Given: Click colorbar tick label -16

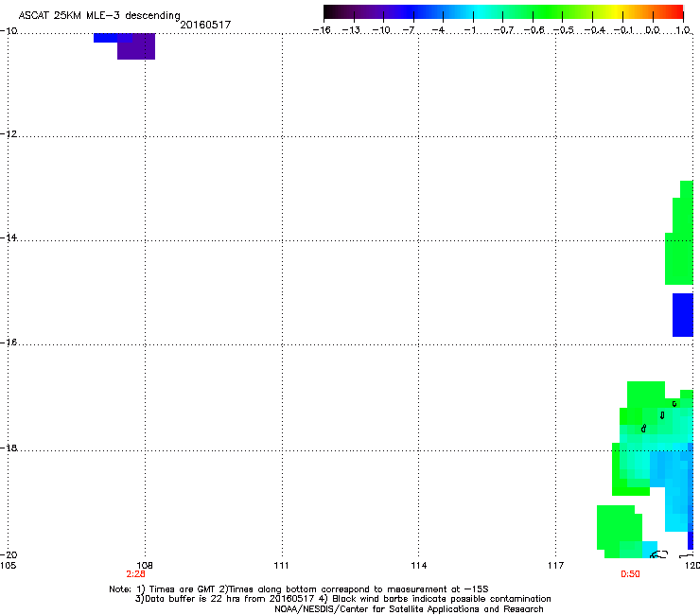Looking at the screenshot, I should coord(322,30).
